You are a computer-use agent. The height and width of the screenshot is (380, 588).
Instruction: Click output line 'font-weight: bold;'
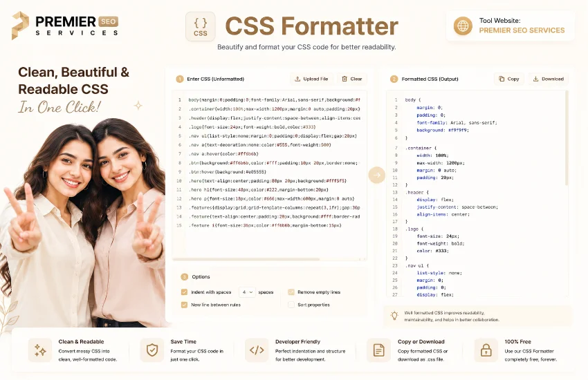[x=440, y=243]
